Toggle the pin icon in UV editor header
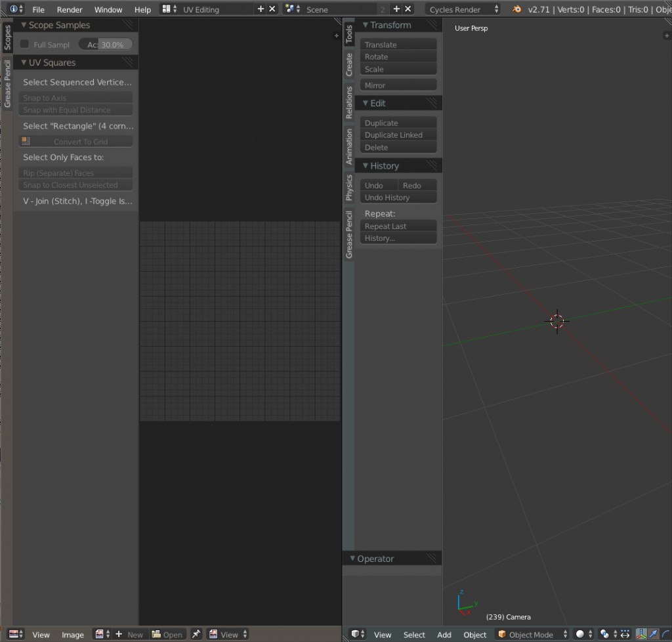The width and height of the screenshot is (672, 642). (x=196, y=633)
